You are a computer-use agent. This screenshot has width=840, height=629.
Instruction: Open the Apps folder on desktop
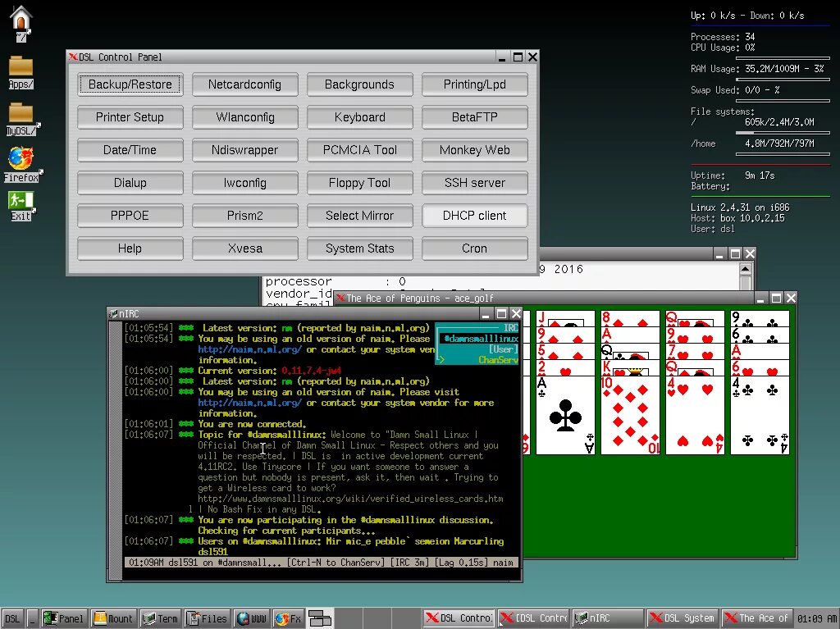point(21,72)
